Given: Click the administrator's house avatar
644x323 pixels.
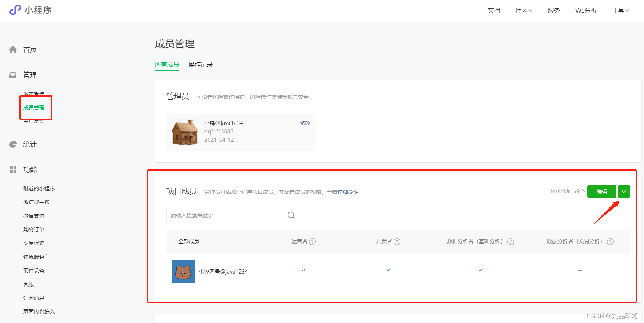Looking at the screenshot, I should coord(185,132).
